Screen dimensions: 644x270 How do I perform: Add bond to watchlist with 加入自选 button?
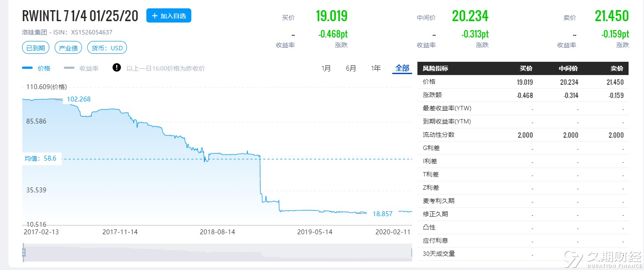[x=169, y=15]
